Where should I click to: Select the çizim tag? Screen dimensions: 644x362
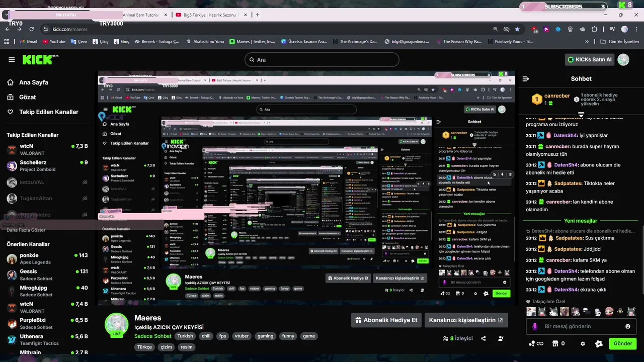pyautogui.click(x=166, y=347)
